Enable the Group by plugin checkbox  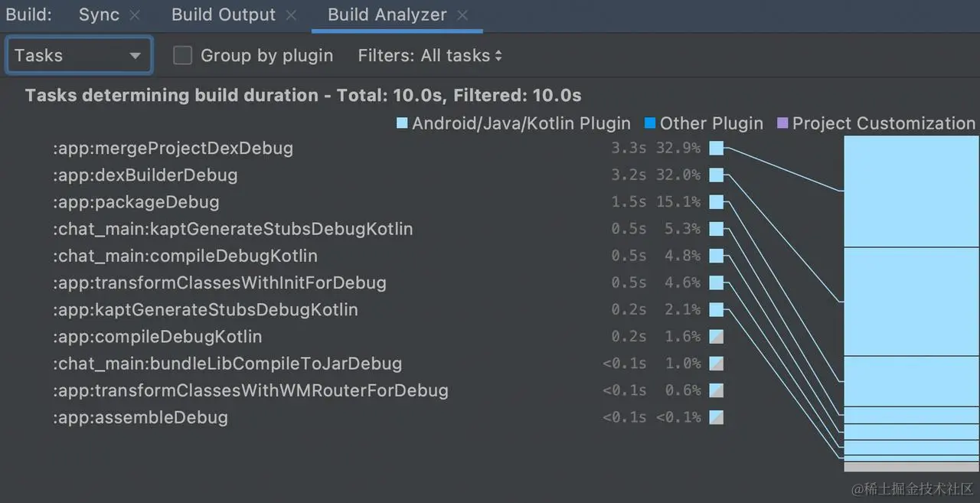(182, 55)
